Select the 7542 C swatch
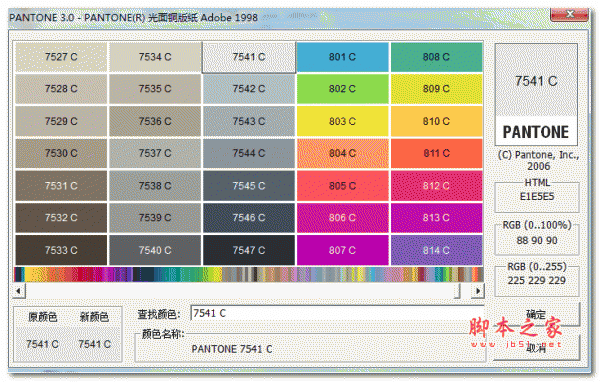The height and width of the screenshot is (382, 600). [x=249, y=89]
